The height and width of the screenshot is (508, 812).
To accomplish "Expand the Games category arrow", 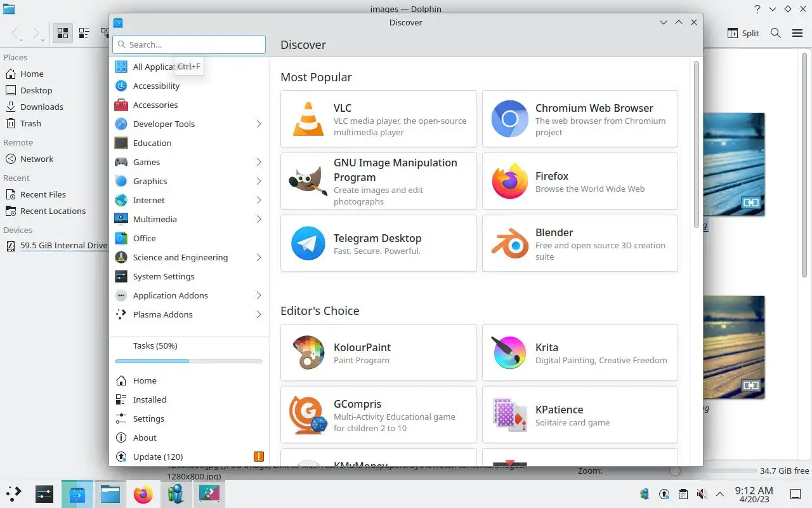I will tap(259, 162).
